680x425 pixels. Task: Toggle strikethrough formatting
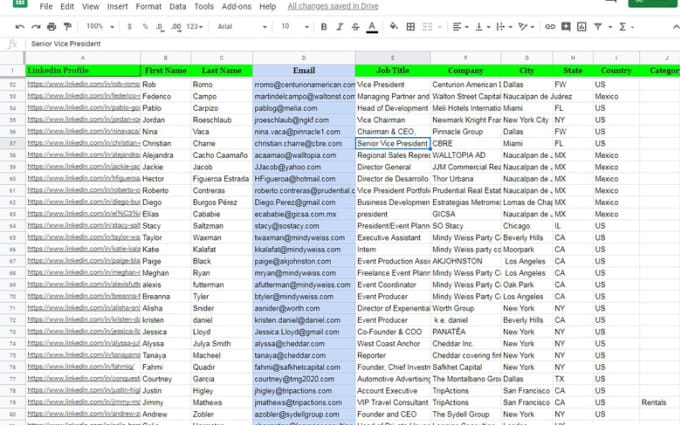tap(356, 27)
